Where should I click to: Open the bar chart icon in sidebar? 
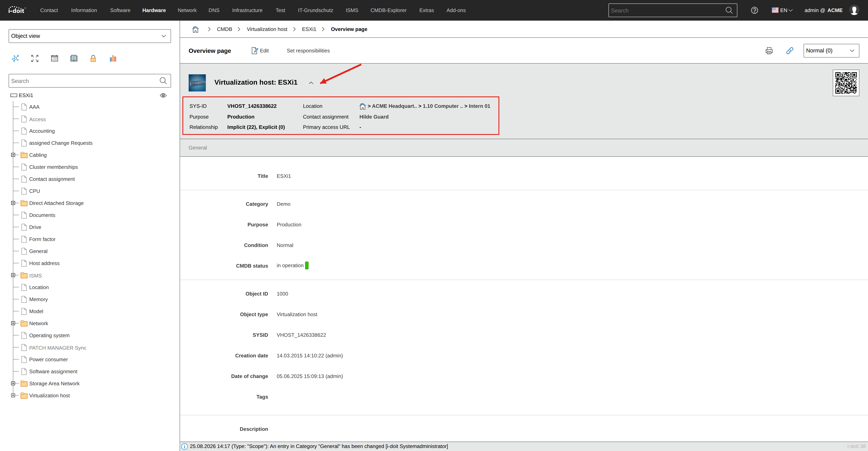113,59
